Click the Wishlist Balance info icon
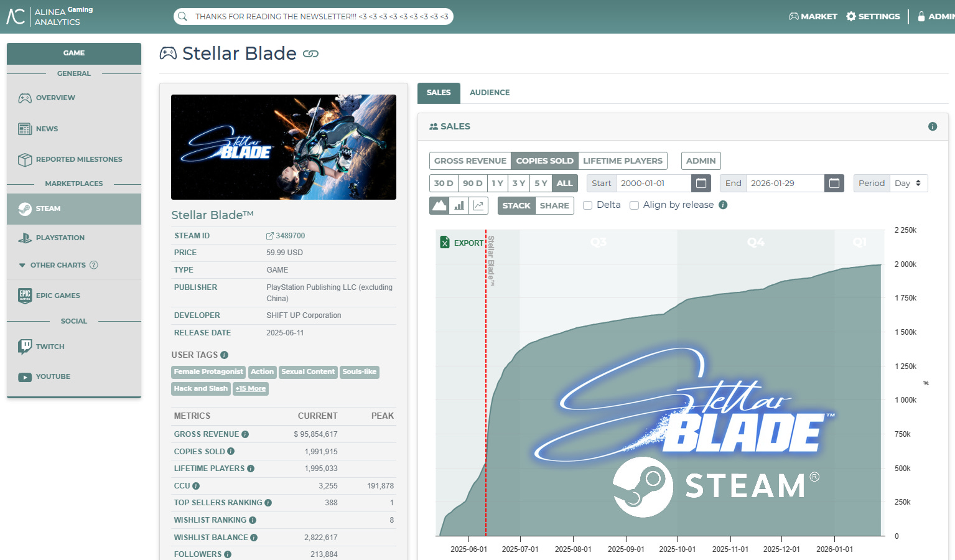955x560 pixels. 254,538
